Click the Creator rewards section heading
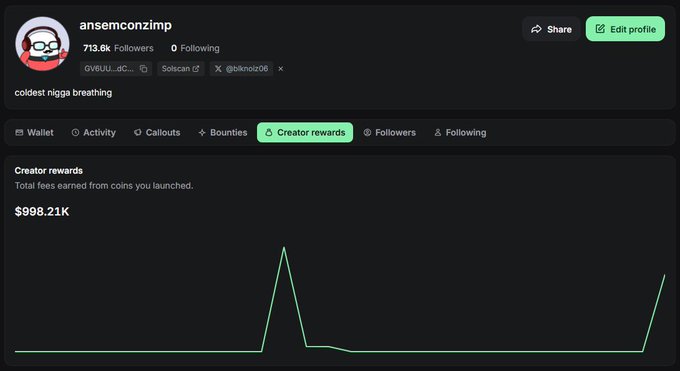 [x=49, y=171]
